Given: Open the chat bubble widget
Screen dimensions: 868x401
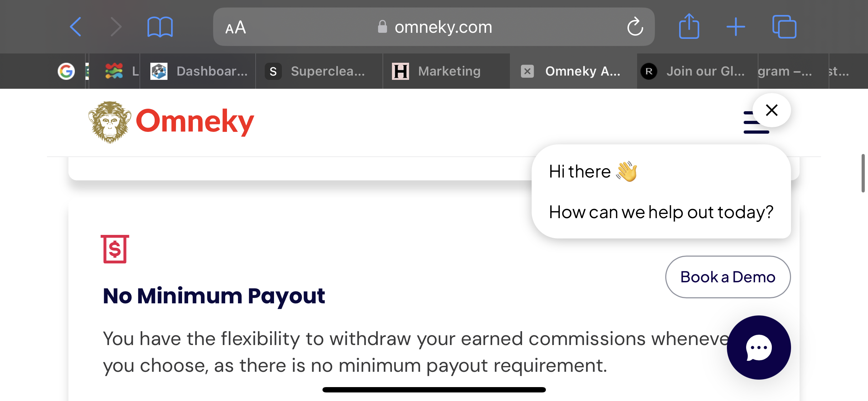Looking at the screenshot, I should pyautogui.click(x=759, y=348).
